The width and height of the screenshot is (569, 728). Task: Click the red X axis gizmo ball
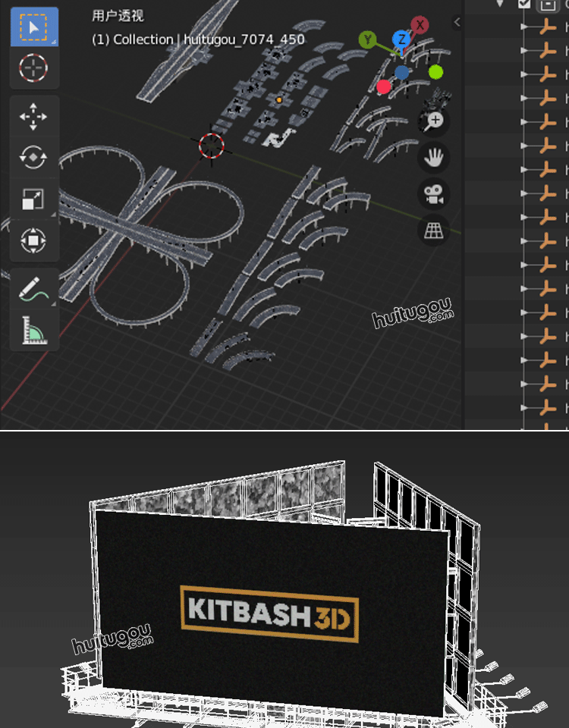(x=420, y=25)
